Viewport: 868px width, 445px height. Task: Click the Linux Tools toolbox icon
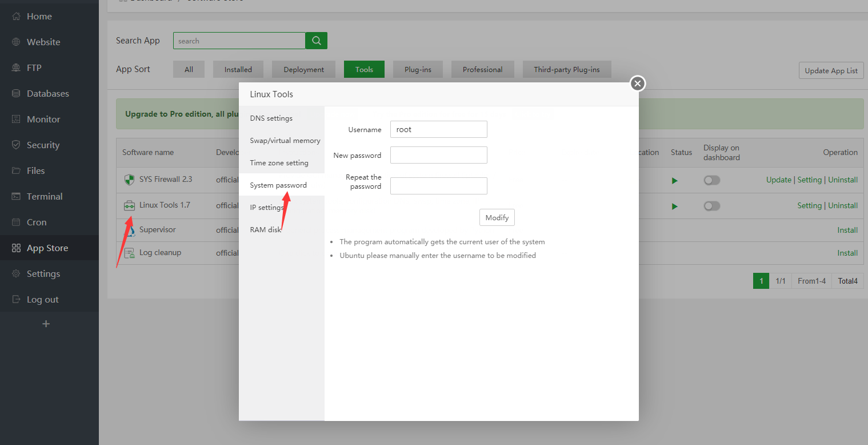pos(129,205)
